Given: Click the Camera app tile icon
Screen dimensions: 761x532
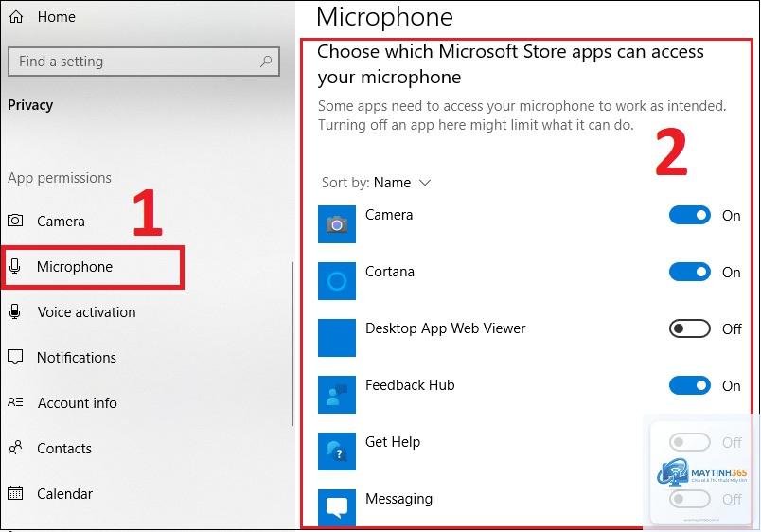Looking at the screenshot, I should (337, 224).
